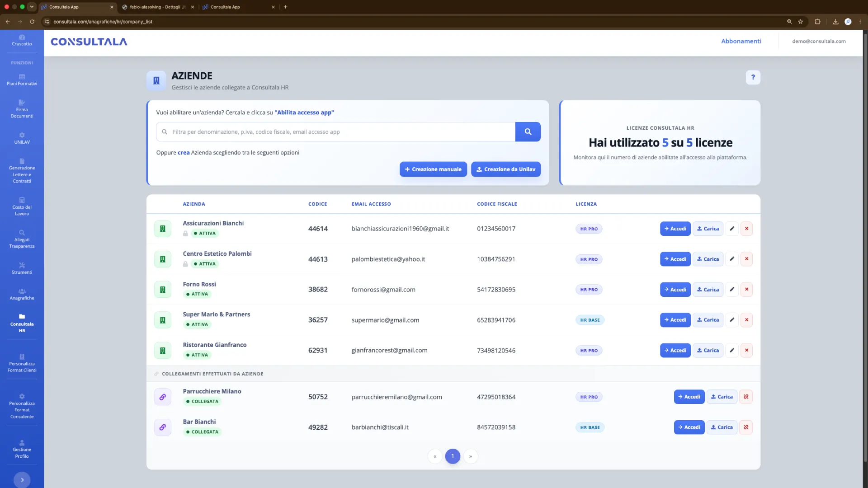Image resolution: width=868 pixels, height=488 pixels.
Task: Edit Centro Estetico Palombi with the pencil
Action: (x=732, y=259)
